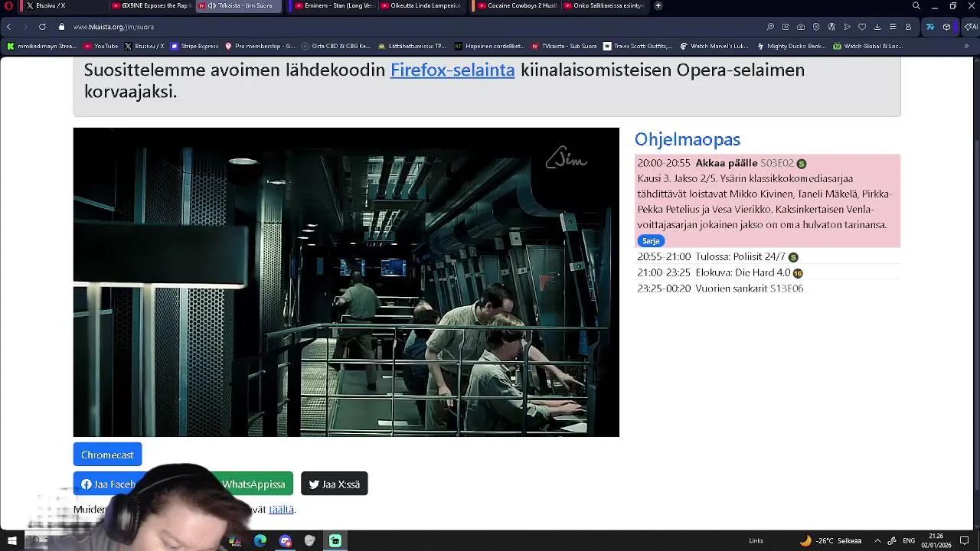Follow the Firefox-selainta link
Screen dimensions: 980x551
click(452, 70)
